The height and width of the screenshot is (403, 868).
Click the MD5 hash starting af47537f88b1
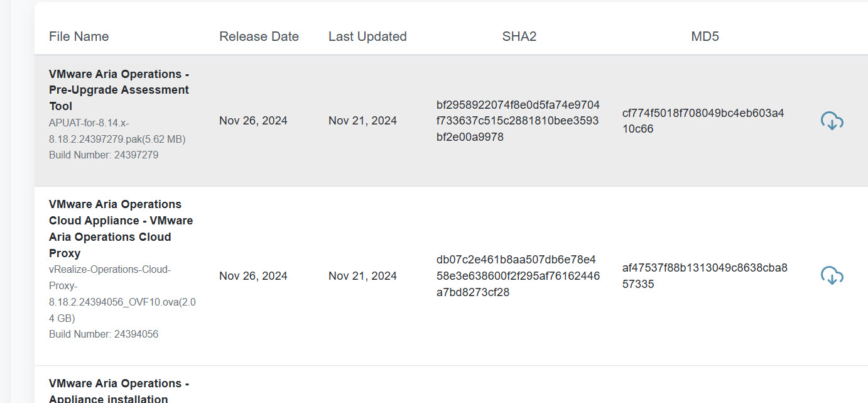pyautogui.click(x=705, y=276)
